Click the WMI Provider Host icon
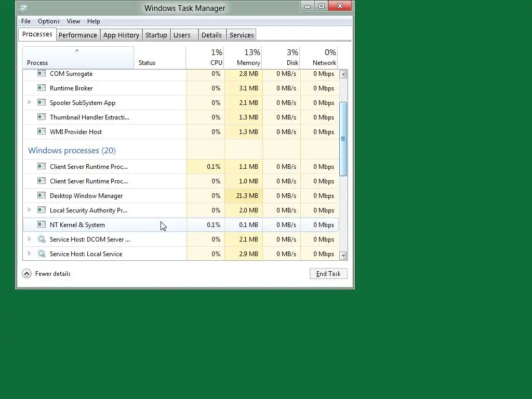Screen dimensions: 532x399 point(42,131)
